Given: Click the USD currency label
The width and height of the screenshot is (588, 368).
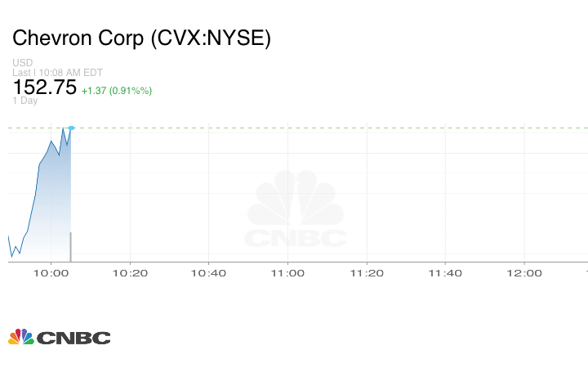Looking at the screenshot, I should click(23, 63).
